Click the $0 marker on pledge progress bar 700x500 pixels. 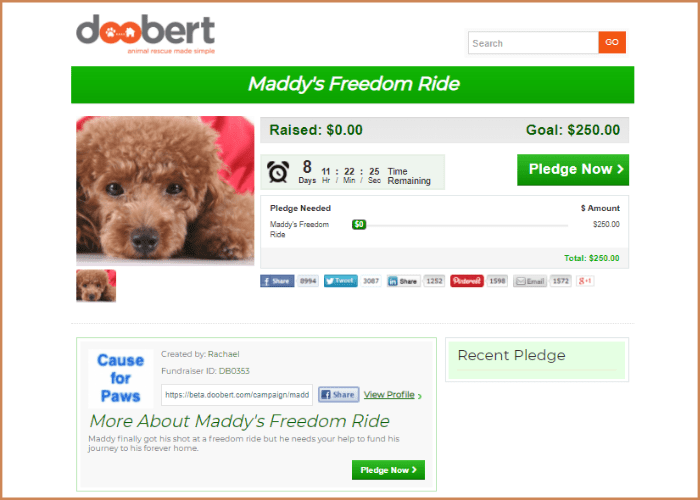pos(359,225)
